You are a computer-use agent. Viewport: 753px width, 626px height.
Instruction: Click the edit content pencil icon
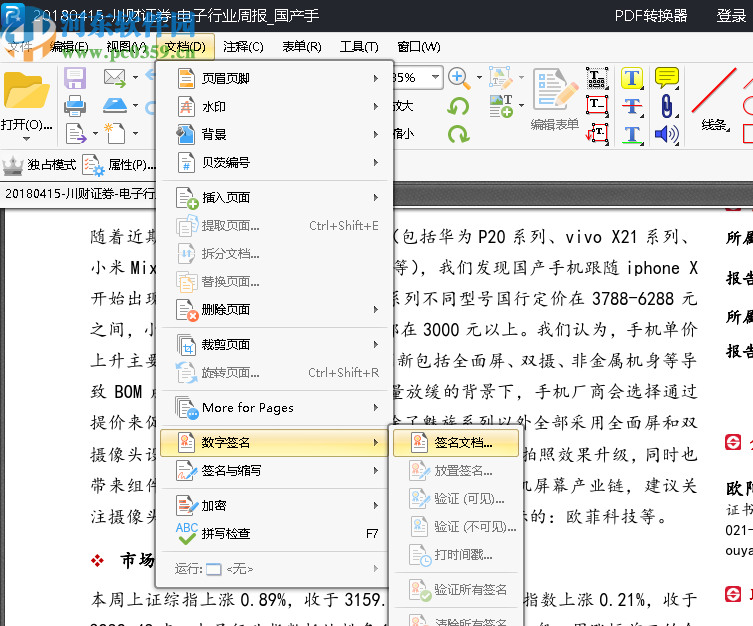(501, 78)
